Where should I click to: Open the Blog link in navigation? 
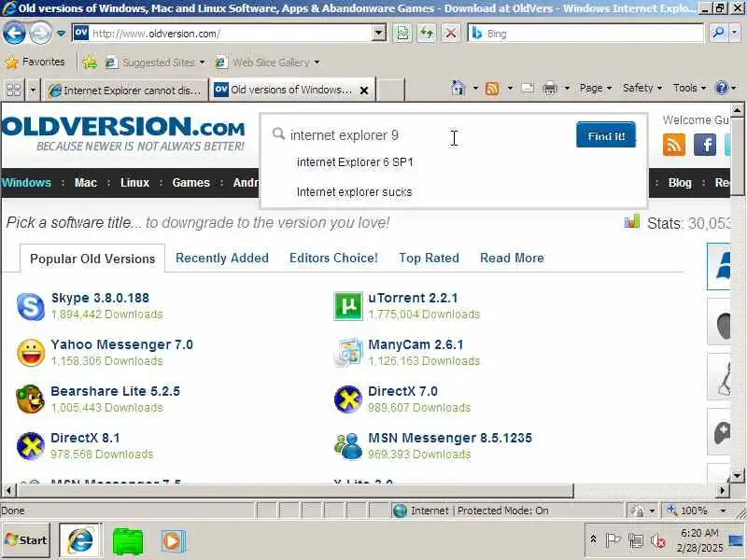click(680, 183)
